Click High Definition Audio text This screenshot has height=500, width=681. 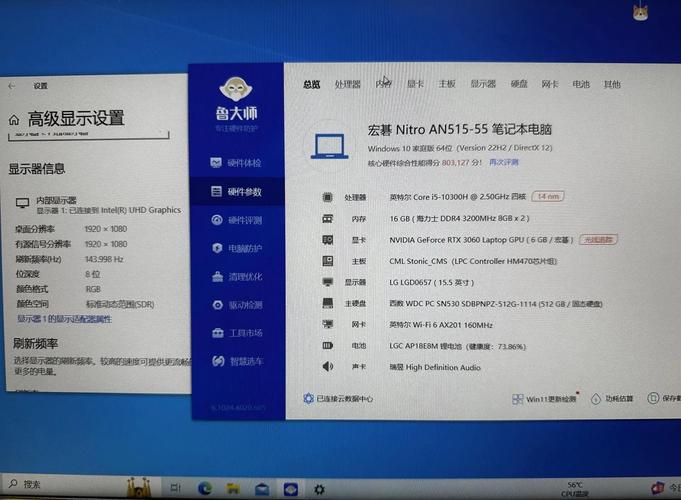[x=435, y=367]
